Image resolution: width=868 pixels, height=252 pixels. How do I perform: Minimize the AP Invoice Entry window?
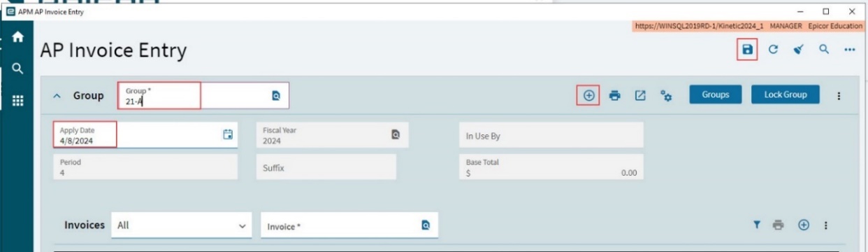801,11
